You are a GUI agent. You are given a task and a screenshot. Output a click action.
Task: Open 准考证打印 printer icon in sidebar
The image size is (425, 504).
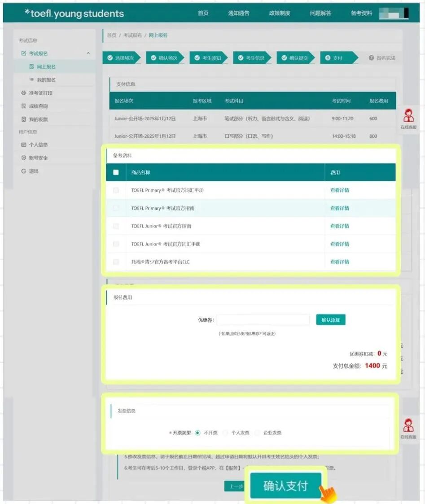tap(24, 93)
